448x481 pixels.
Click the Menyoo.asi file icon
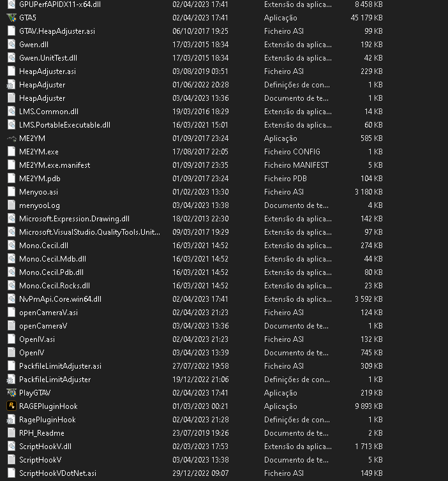[11, 191]
